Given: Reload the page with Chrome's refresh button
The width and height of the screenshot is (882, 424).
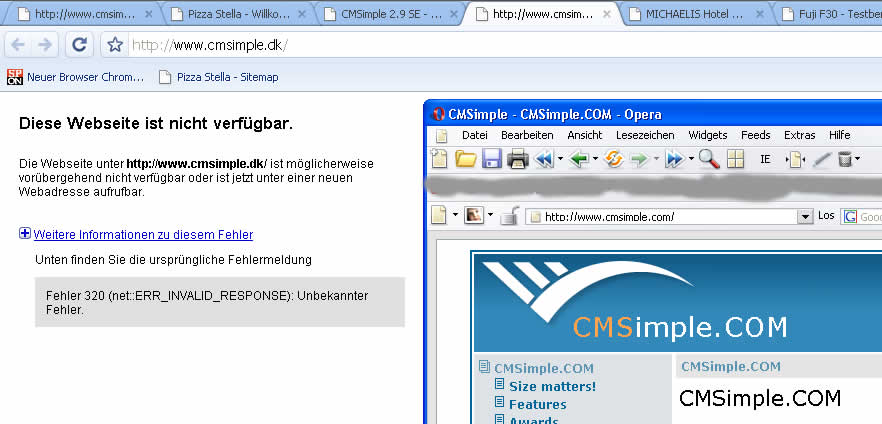Looking at the screenshot, I should tap(79, 45).
